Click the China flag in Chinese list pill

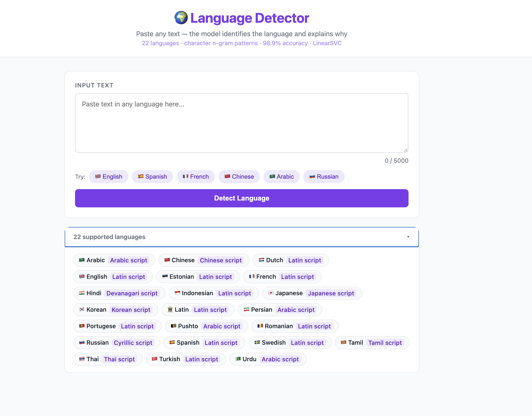click(x=167, y=260)
